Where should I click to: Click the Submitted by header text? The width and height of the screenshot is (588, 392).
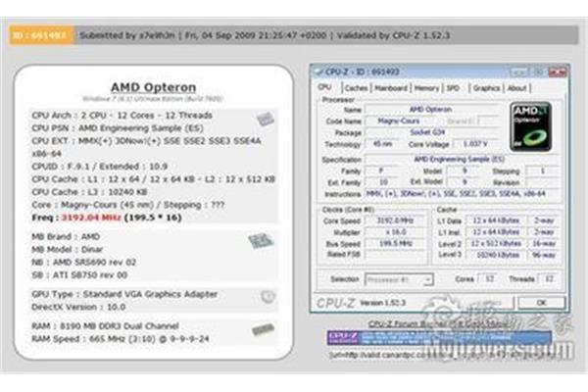[x=127, y=35]
